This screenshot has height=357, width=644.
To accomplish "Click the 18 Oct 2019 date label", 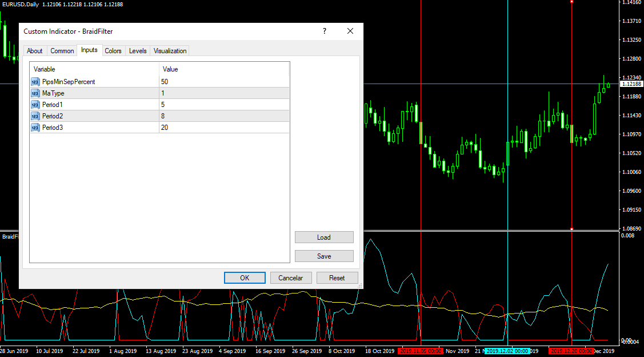I will 379,351.
